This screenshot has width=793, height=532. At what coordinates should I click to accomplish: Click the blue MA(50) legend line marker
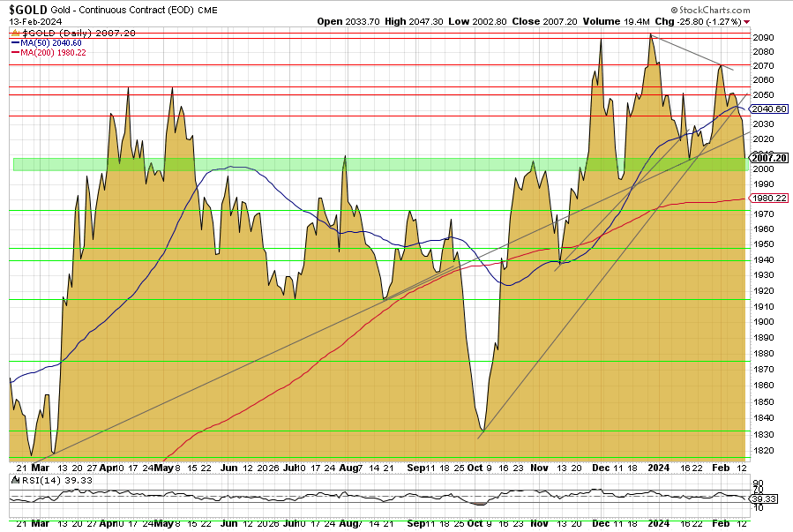(x=17, y=41)
